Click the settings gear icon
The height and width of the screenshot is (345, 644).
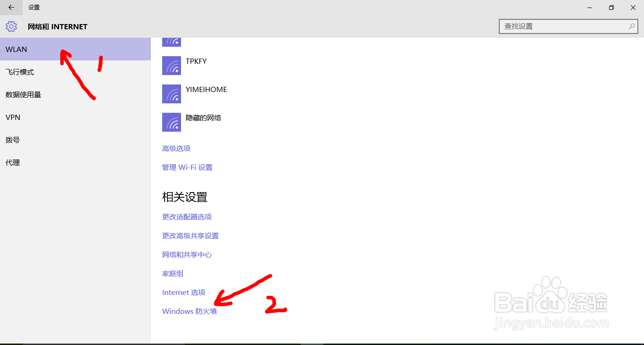(x=11, y=26)
